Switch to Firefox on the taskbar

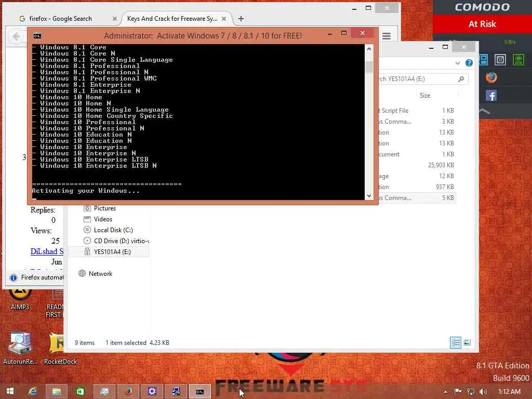(128, 391)
